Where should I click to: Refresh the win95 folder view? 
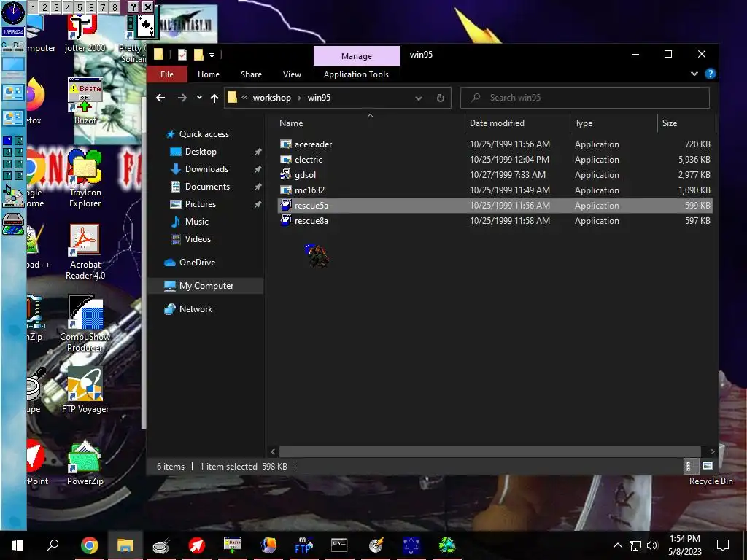click(x=440, y=98)
